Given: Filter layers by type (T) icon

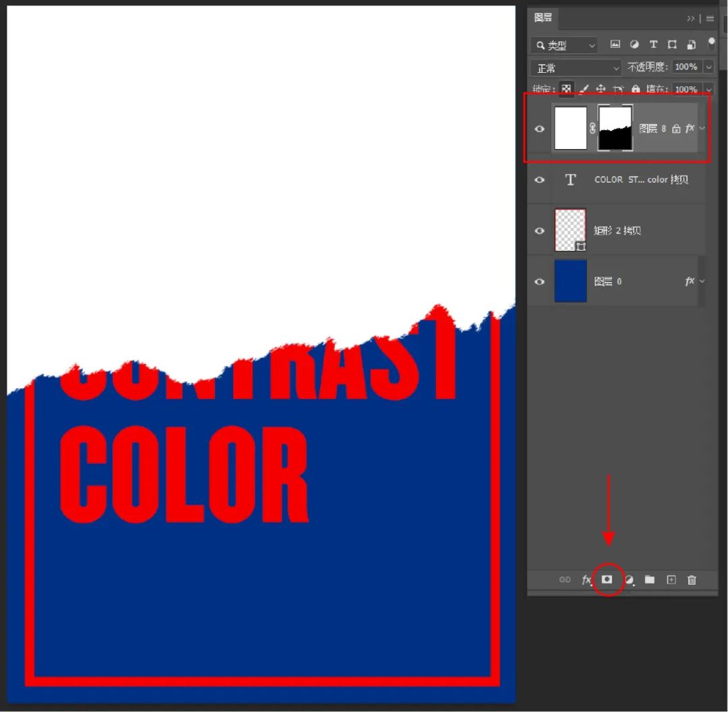Looking at the screenshot, I should coord(653,44).
